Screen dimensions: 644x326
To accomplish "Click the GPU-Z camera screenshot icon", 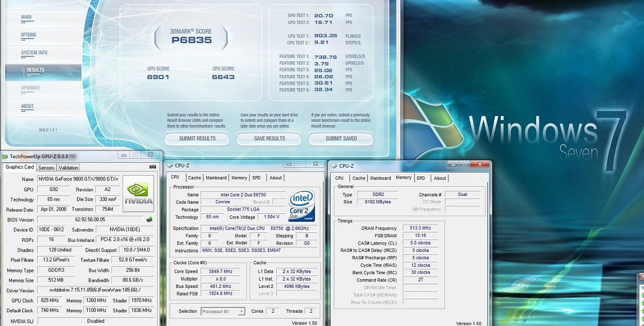I will point(152,167).
